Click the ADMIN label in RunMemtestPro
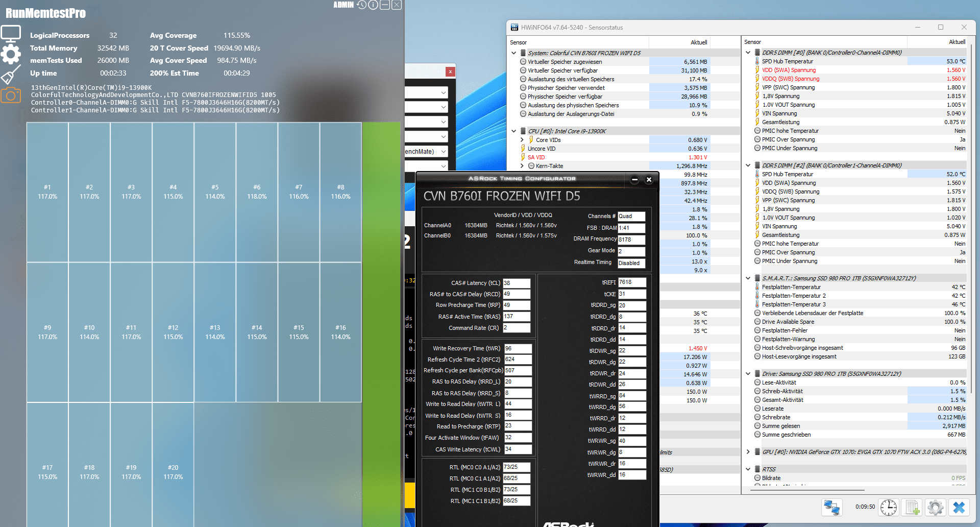This screenshot has width=980, height=527. click(343, 5)
